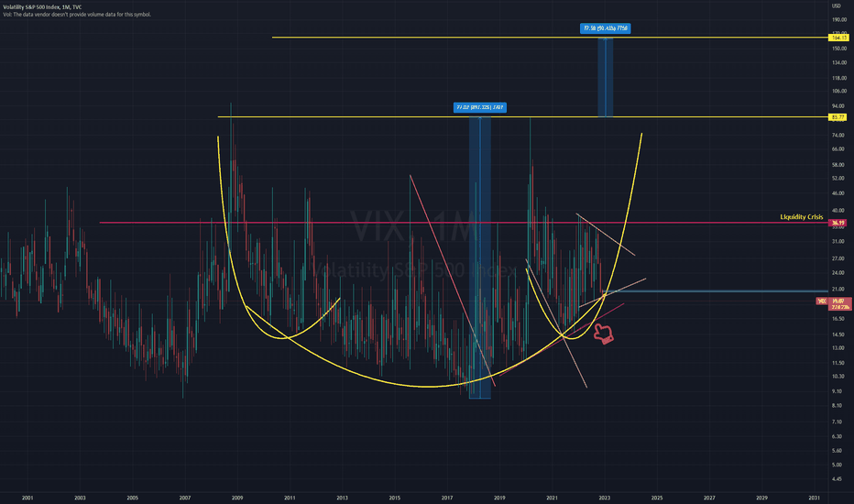854x504 pixels.
Task: Click the 94.00 price axis label
Action: [x=838, y=106]
